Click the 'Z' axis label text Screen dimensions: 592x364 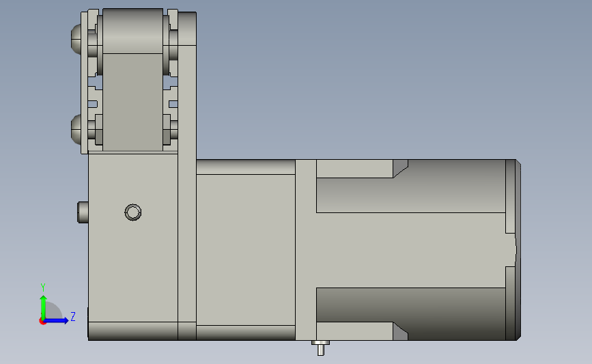tap(73, 316)
